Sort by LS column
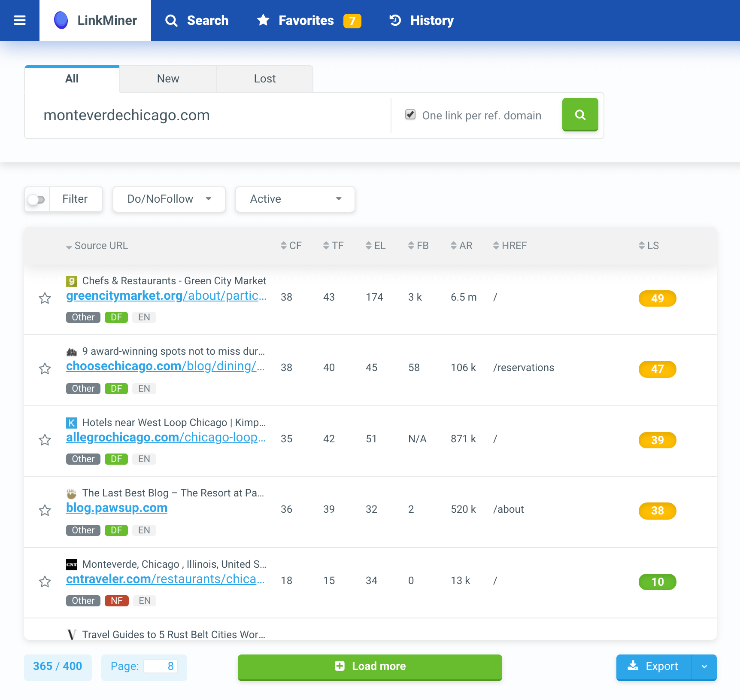 tap(649, 246)
